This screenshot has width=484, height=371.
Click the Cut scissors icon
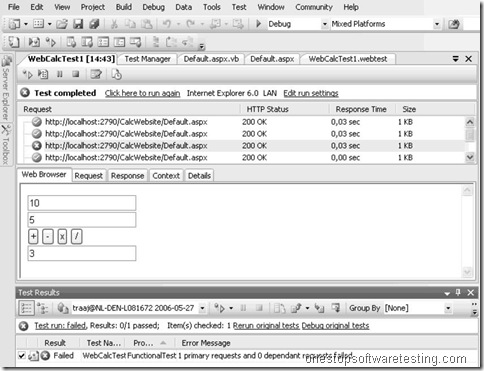click(114, 24)
